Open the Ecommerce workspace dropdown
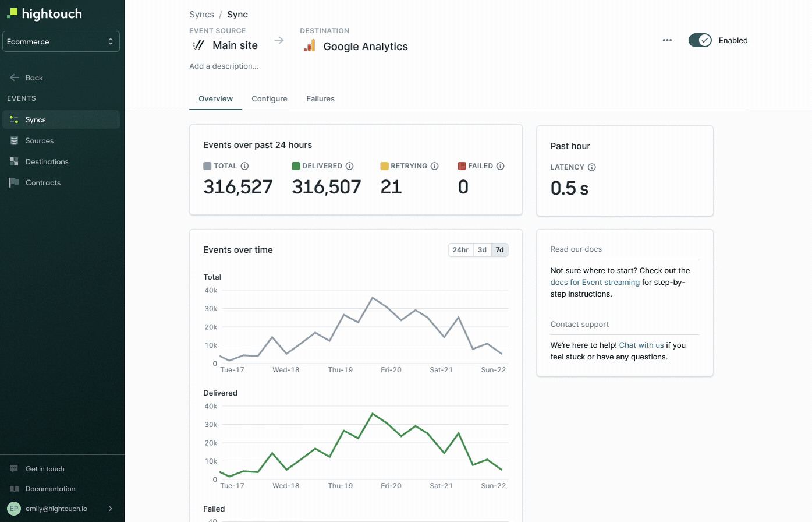812x522 pixels. click(x=61, y=41)
